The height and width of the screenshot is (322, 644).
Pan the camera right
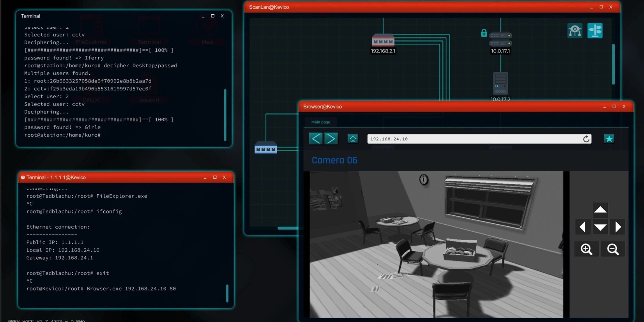point(618,227)
